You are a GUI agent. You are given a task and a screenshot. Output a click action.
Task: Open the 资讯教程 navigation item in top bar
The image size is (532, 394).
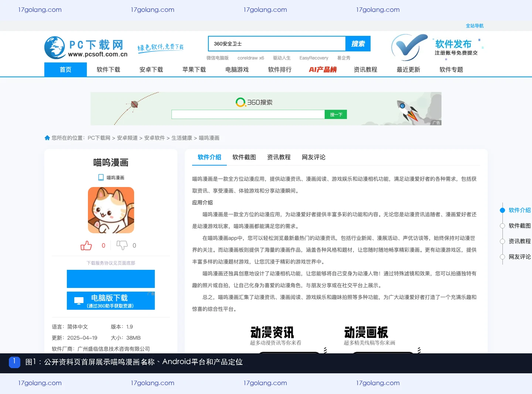click(x=365, y=69)
